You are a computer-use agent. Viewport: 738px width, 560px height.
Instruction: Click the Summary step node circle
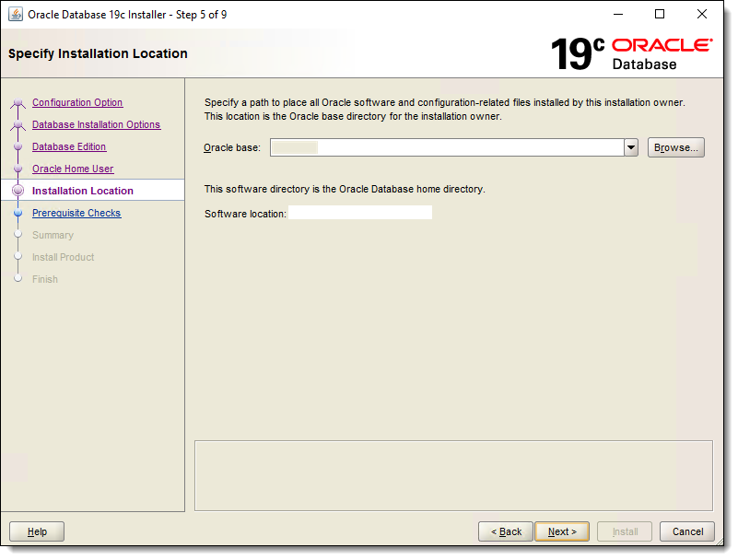click(18, 235)
